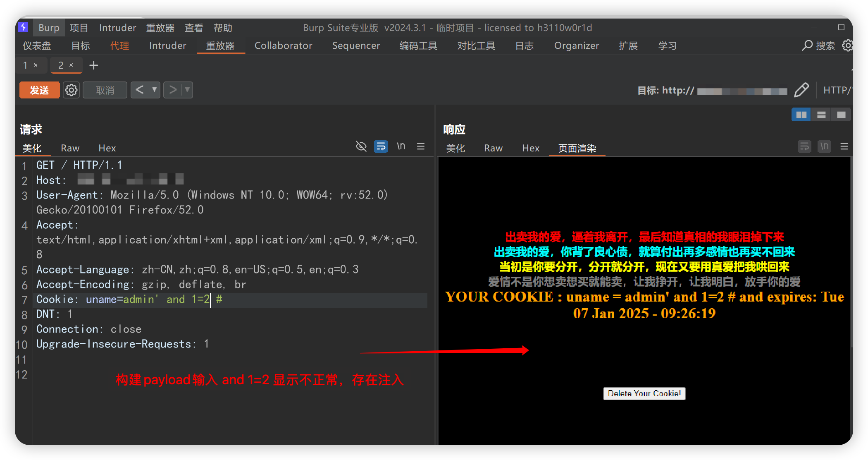Screen dimensions: 868x460
Task: Select the side-by-side layout icon
Action: 801,115
